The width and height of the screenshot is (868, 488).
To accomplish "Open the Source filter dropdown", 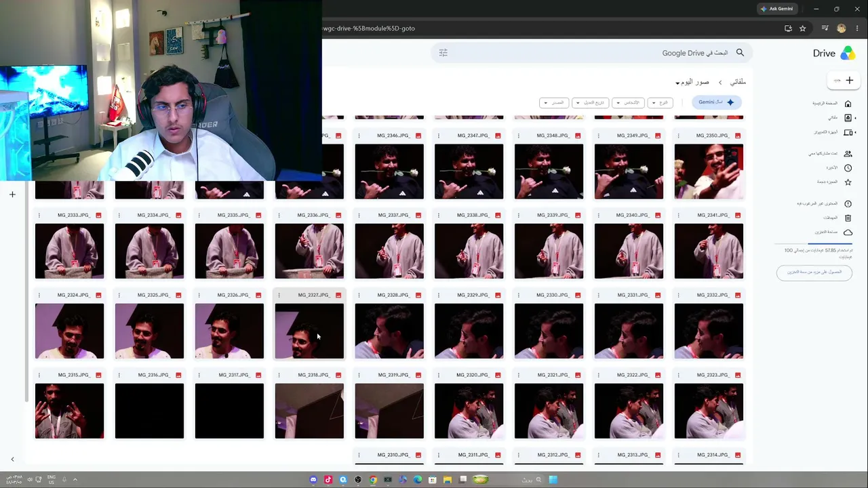I will point(554,102).
